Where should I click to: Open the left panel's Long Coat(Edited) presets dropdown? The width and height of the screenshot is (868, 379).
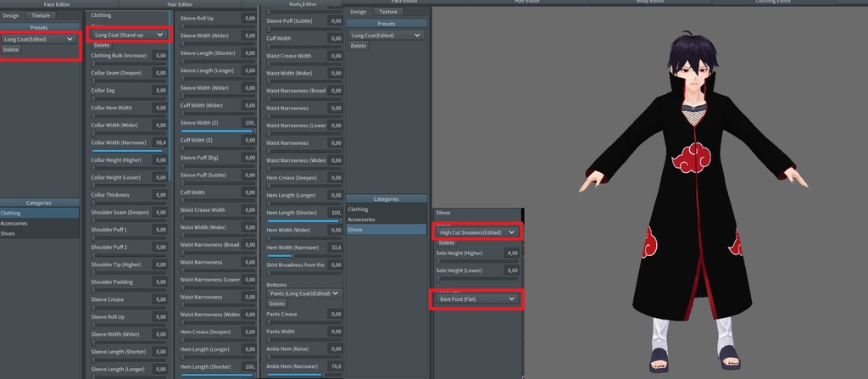point(38,39)
